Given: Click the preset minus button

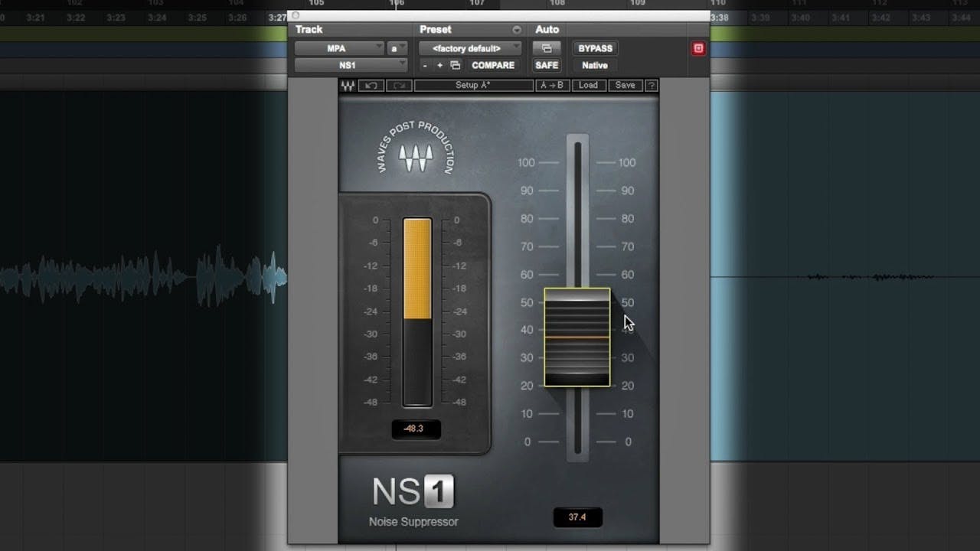Looking at the screenshot, I should point(425,66).
